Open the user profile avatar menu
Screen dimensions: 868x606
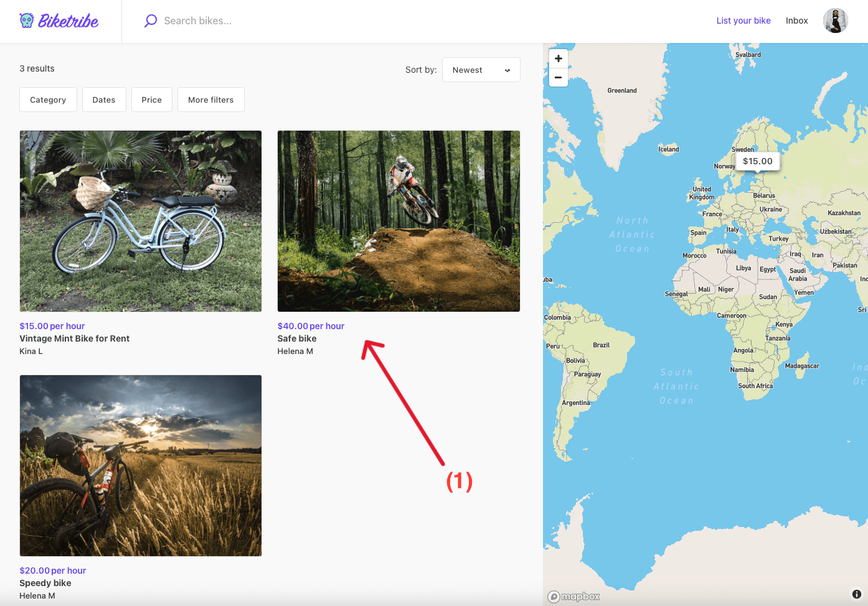835,21
